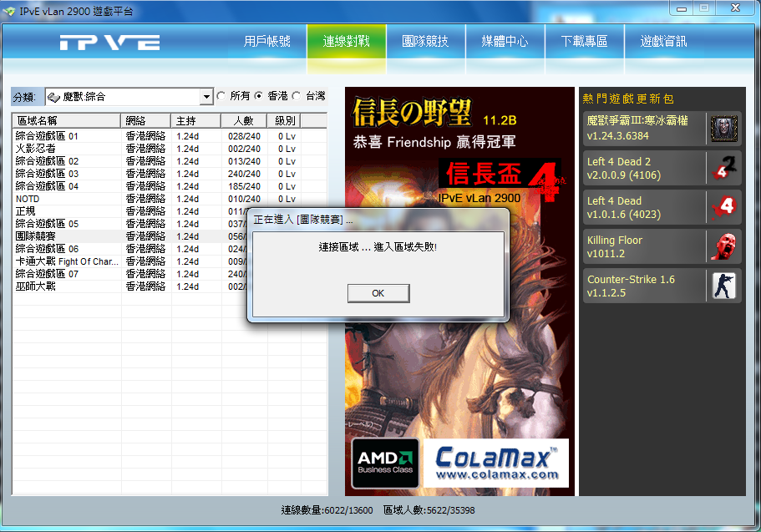Select the 香港 radio button
The width and height of the screenshot is (761, 532).
[259, 96]
